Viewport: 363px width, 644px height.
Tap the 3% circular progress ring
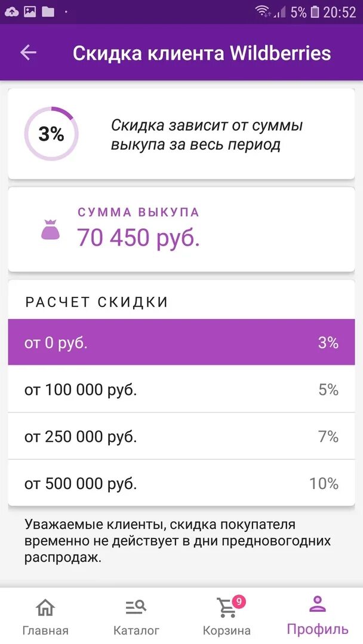(51, 134)
